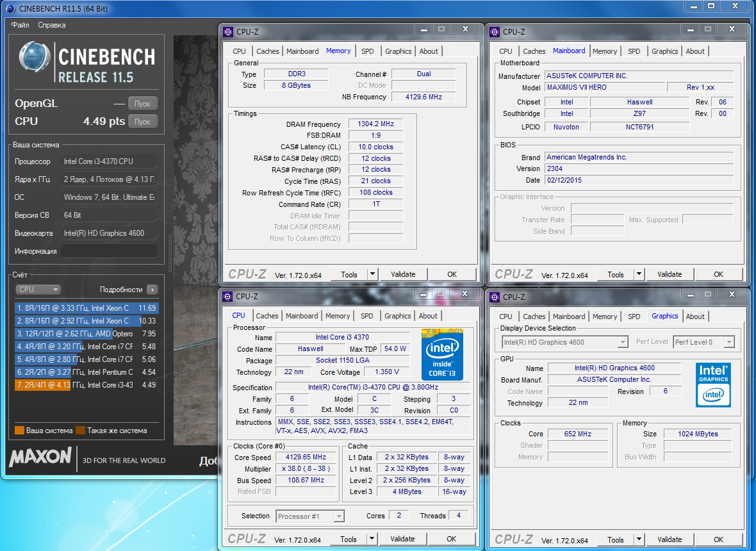Screen dimensions: 756x551
Task: Click the MAXON logo
Action: pyautogui.click(x=40, y=457)
